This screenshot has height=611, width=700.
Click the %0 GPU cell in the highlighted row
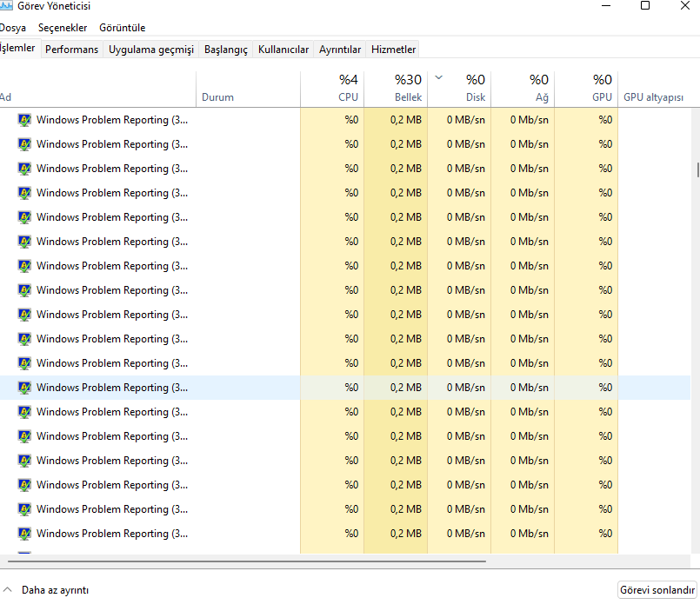(586, 388)
